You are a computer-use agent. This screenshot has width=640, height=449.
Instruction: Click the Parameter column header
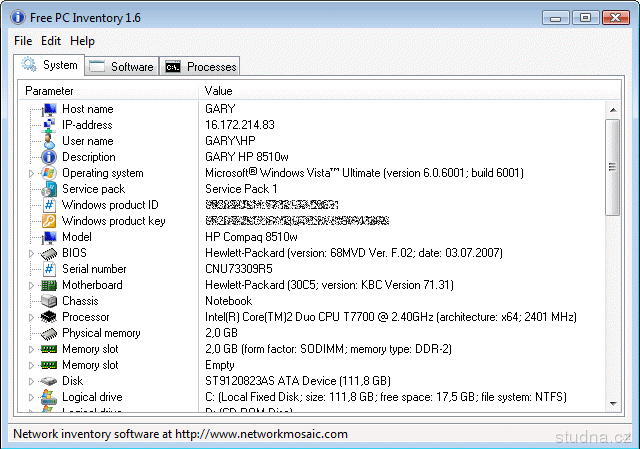(x=109, y=91)
